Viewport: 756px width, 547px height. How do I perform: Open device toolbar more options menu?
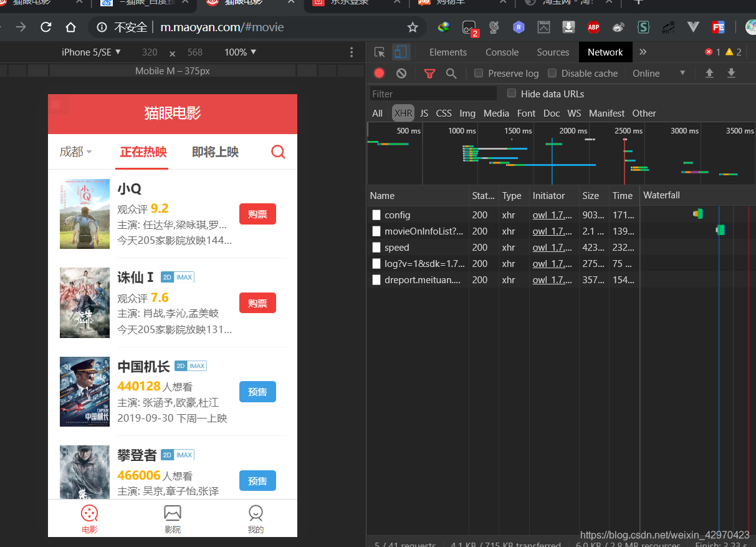pyautogui.click(x=352, y=52)
